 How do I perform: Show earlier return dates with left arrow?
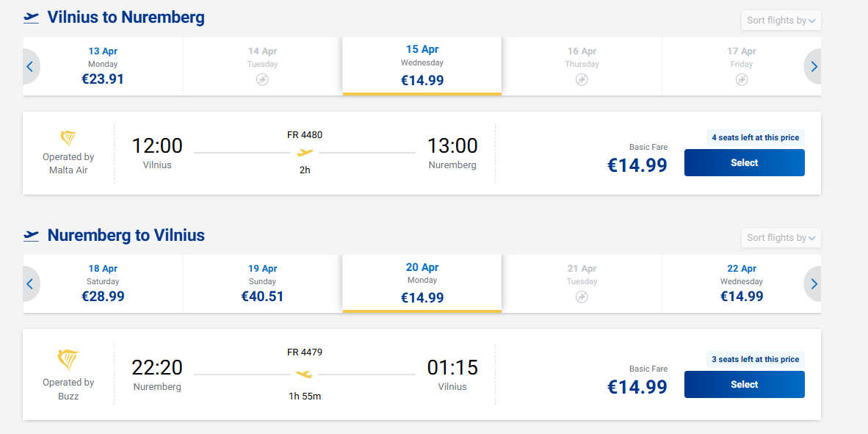click(30, 284)
